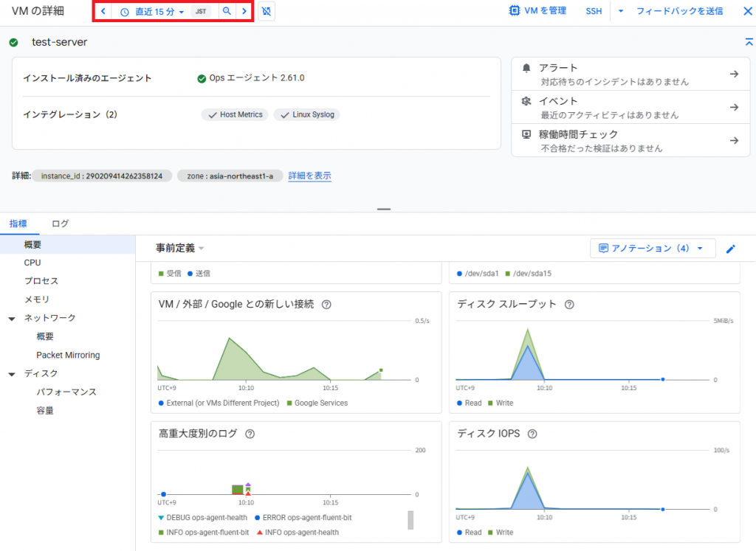This screenshot has height=551, width=756.
Task: Toggle the auto-refresh off icon
Action: pyautogui.click(x=267, y=12)
